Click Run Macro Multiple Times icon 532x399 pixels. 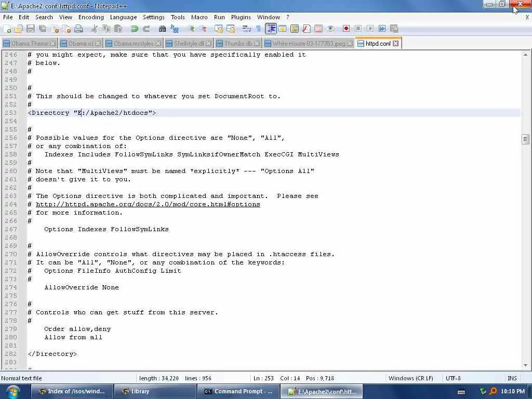382,29
